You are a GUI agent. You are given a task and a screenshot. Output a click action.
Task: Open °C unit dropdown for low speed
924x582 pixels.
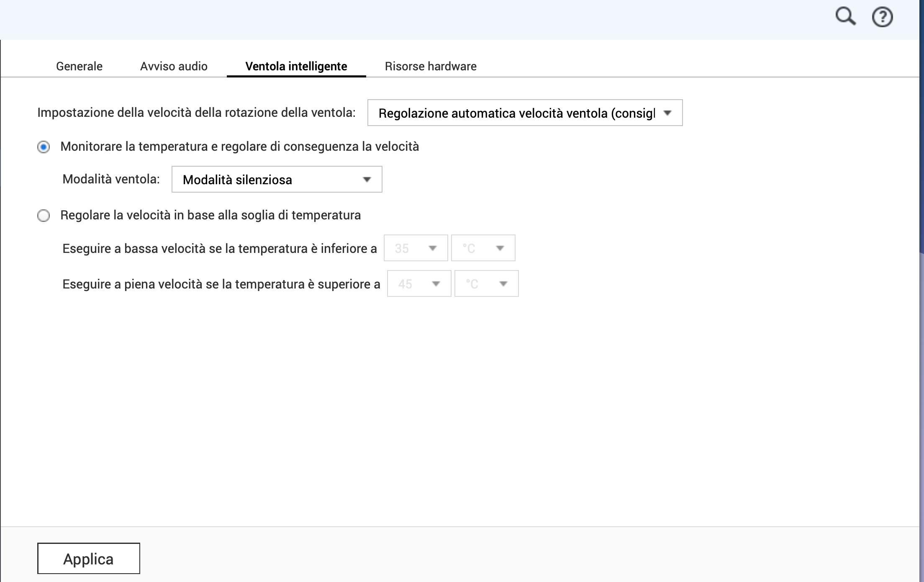[x=483, y=248]
